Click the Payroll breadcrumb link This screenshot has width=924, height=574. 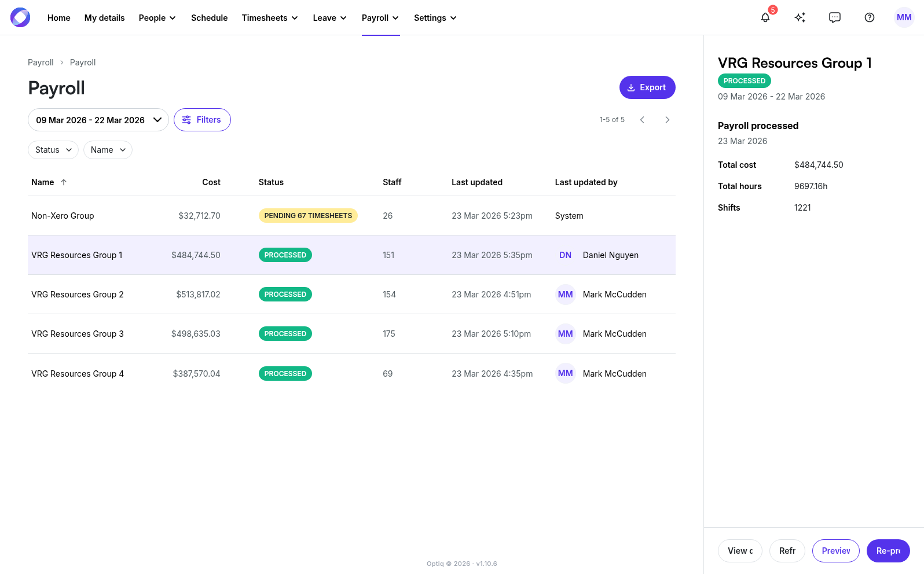tap(41, 62)
